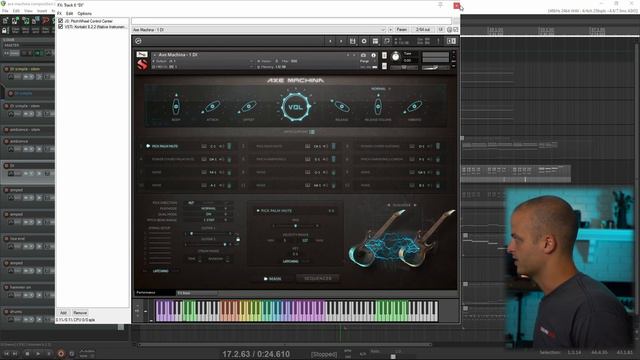
Task: Open the Playmode Normal dropdown
Action: [208, 208]
